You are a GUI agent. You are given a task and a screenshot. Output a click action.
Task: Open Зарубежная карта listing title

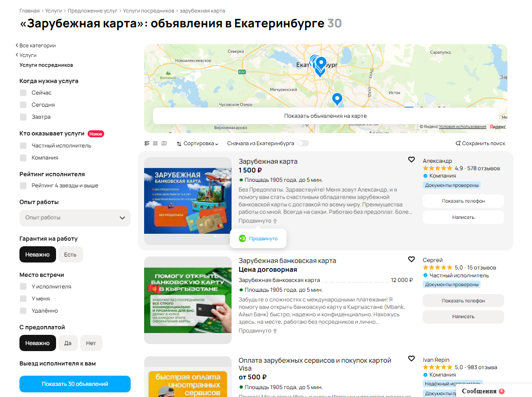point(268,161)
